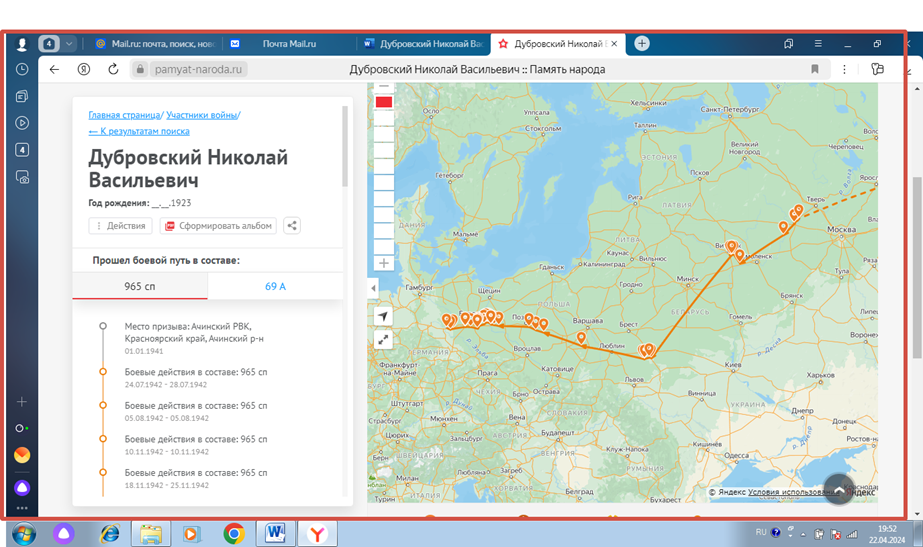Click the share icon button
Viewport: 923px width, 547px height.
pyautogui.click(x=292, y=226)
